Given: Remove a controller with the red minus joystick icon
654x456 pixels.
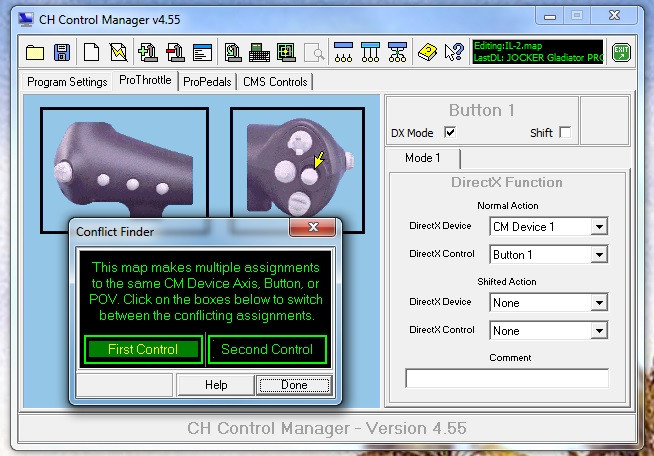Looking at the screenshot, I should pos(175,53).
